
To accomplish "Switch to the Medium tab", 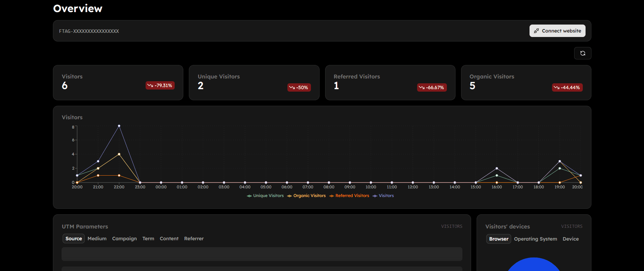I will (97, 239).
